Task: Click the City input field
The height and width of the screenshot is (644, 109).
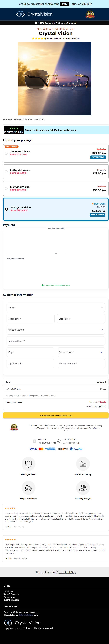Action: point(30,352)
